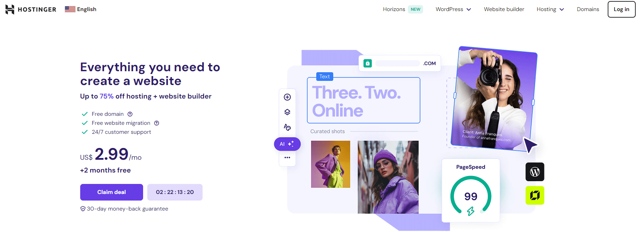644x232 pixels.
Task: Click the Log in button
Action: 622,9
